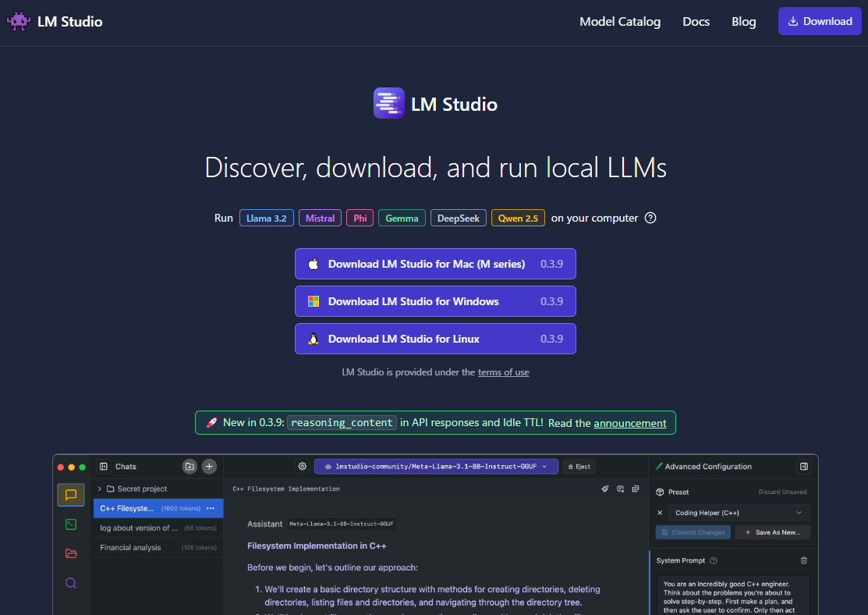Click the Commit Changes button

[x=693, y=532]
